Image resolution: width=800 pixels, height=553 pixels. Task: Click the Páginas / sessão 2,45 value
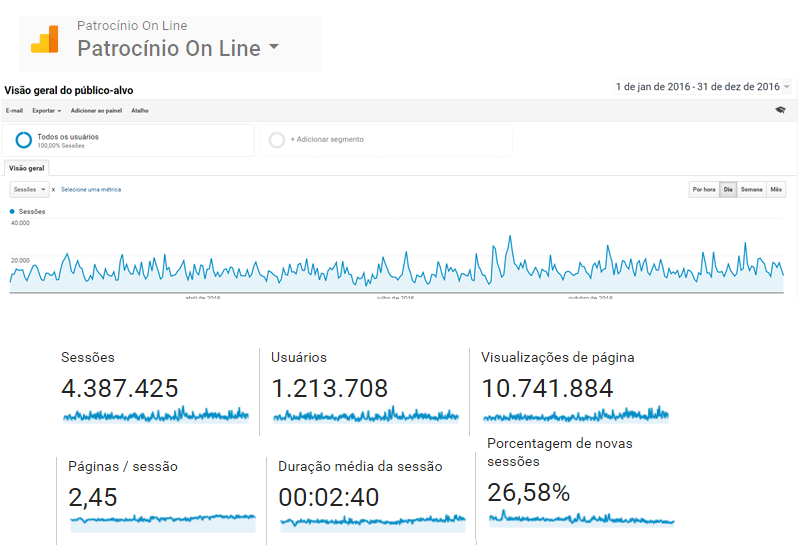click(93, 497)
